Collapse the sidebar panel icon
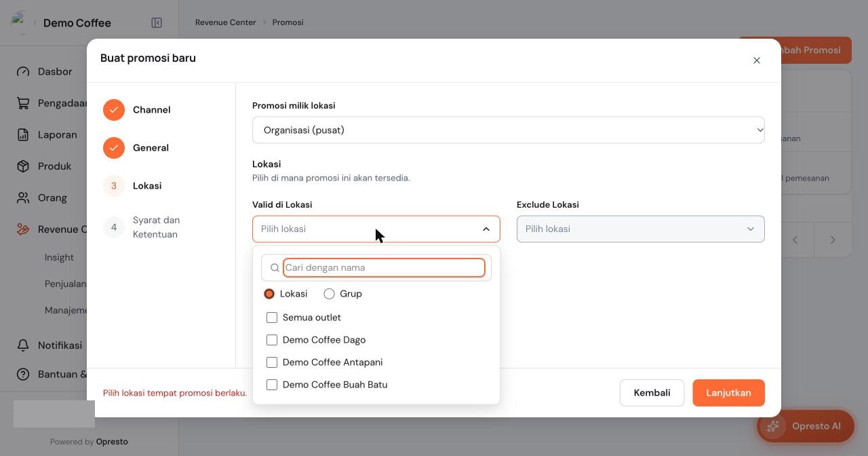 pyautogui.click(x=157, y=23)
